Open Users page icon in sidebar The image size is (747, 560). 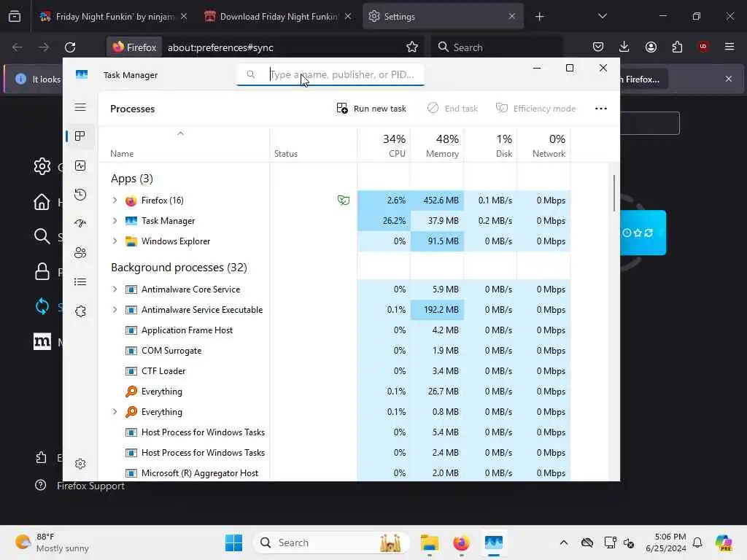[x=80, y=252]
